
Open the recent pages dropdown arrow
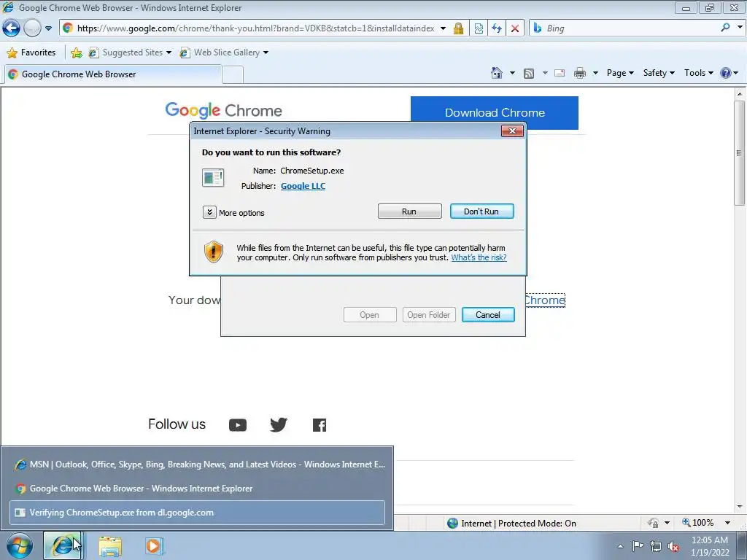(49, 28)
